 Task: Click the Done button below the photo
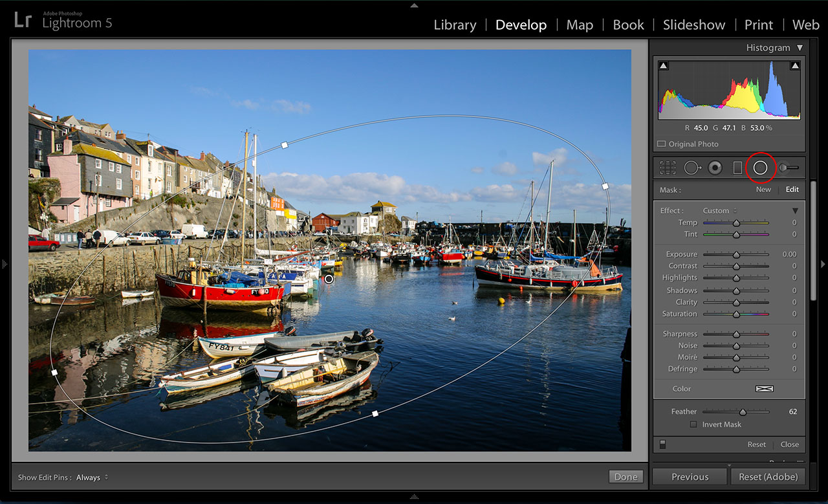point(626,477)
